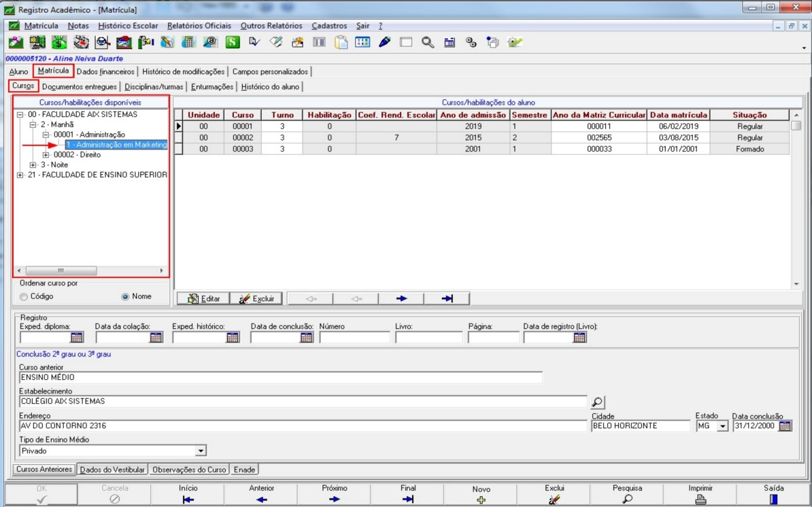
Task: Click the magnifying glass toolbar icon
Action: click(427, 42)
